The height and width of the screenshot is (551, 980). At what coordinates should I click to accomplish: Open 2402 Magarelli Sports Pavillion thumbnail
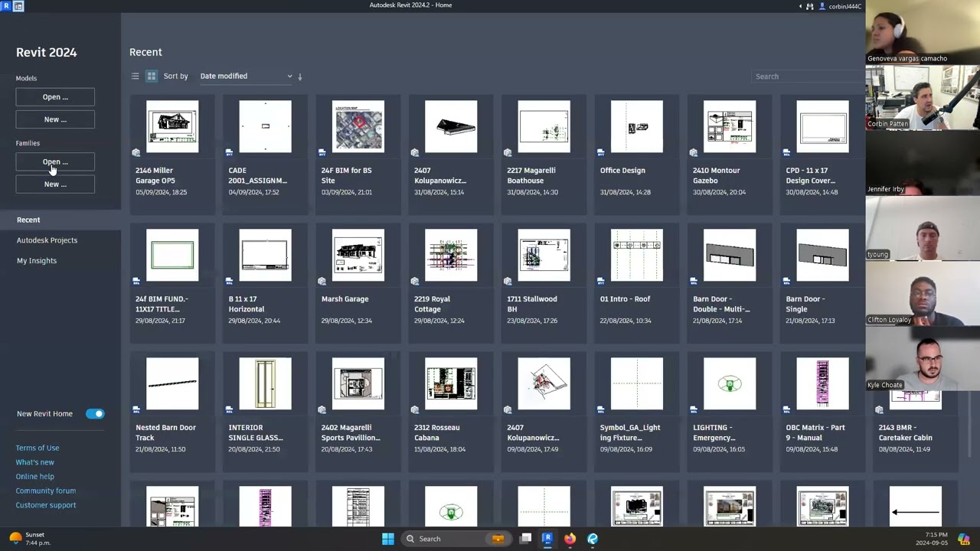358,383
